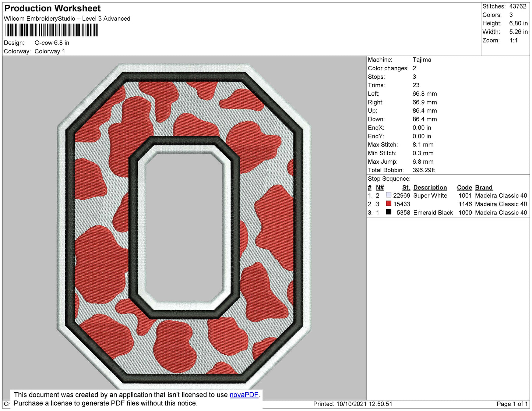Click the 'Super White' description

click(x=430, y=195)
